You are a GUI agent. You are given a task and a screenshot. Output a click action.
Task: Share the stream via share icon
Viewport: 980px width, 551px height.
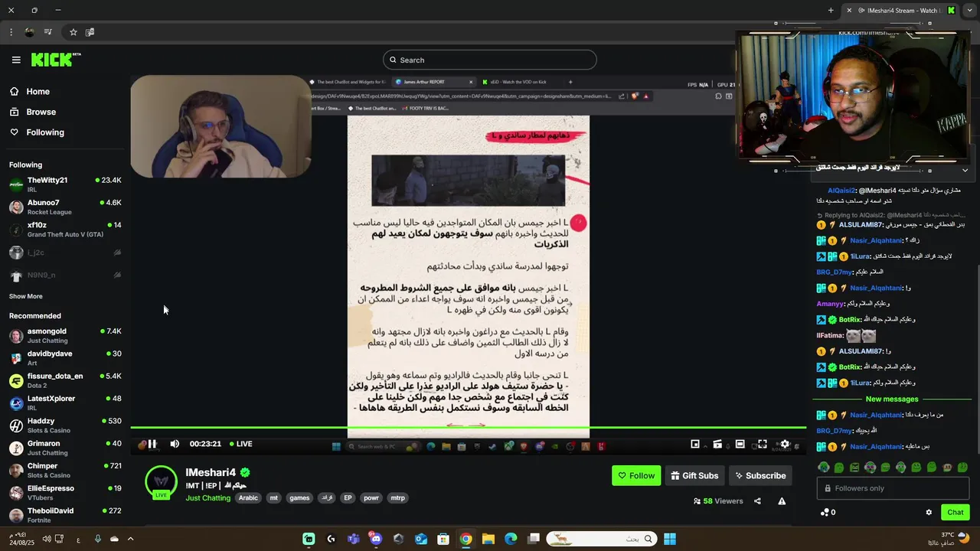[757, 501]
